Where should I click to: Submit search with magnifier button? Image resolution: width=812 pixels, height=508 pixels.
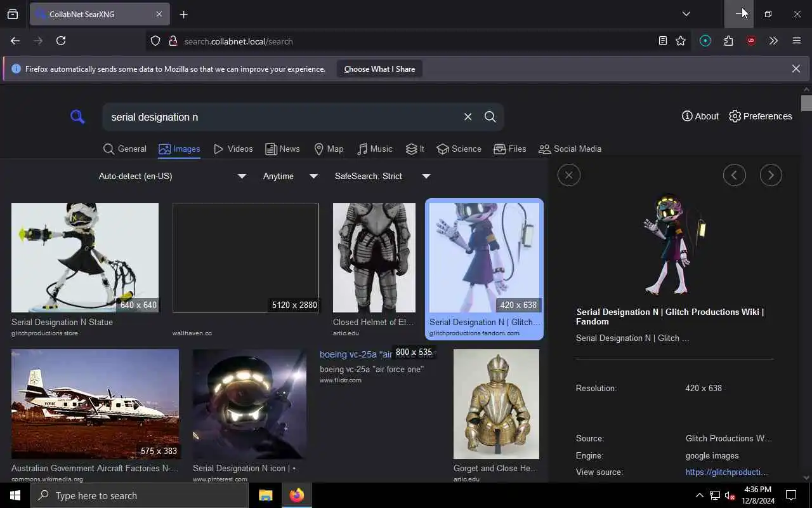(490, 117)
